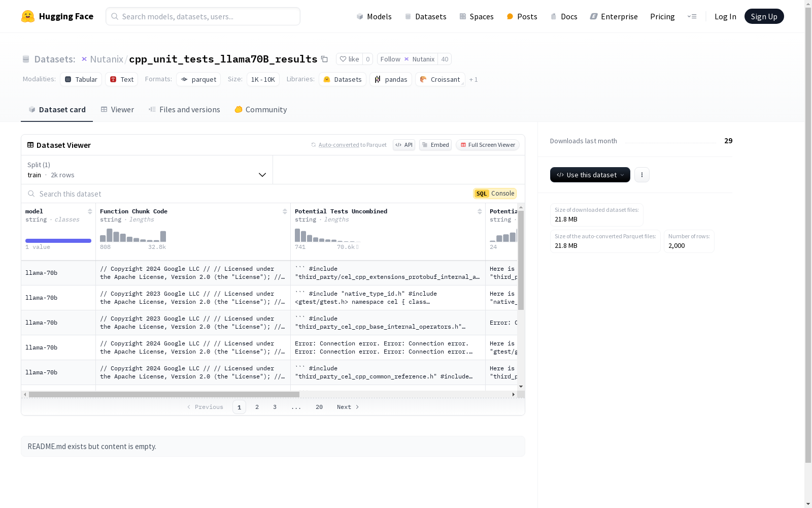The height and width of the screenshot is (508, 812).
Task: Open the SQL Console
Action: click(x=495, y=194)
